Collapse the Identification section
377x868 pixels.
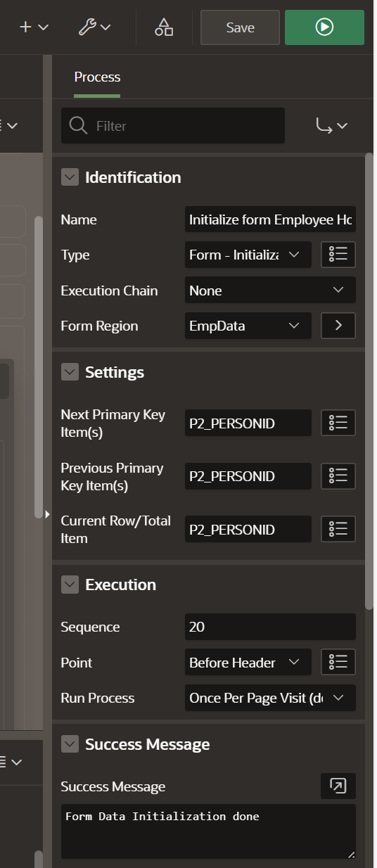70,177
